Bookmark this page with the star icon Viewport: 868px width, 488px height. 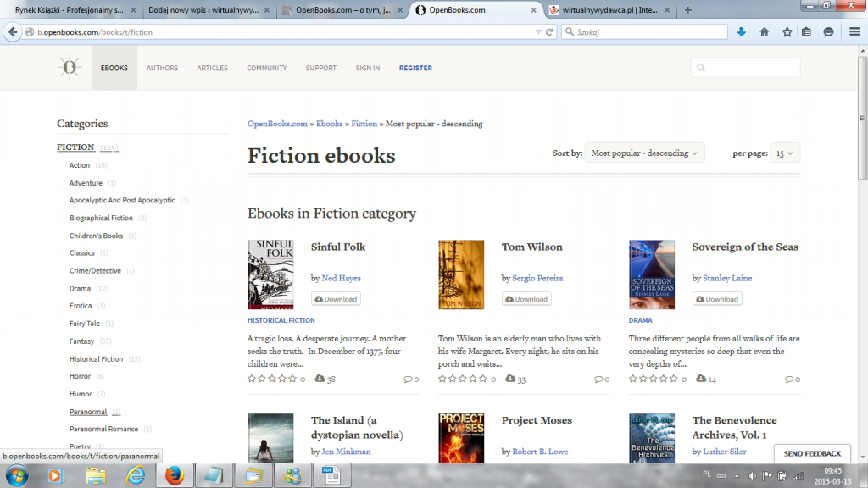[787, 32]
